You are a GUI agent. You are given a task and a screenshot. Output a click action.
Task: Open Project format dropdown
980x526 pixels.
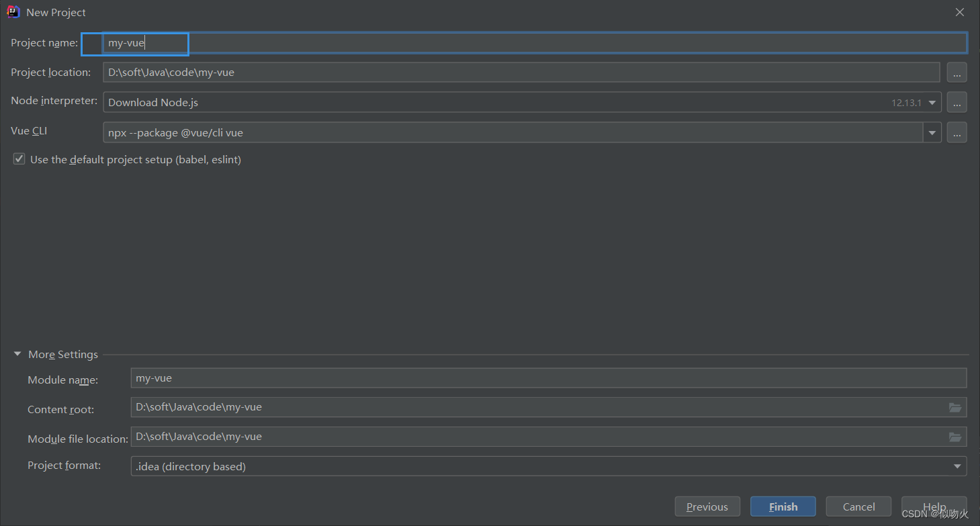[549, 466]
